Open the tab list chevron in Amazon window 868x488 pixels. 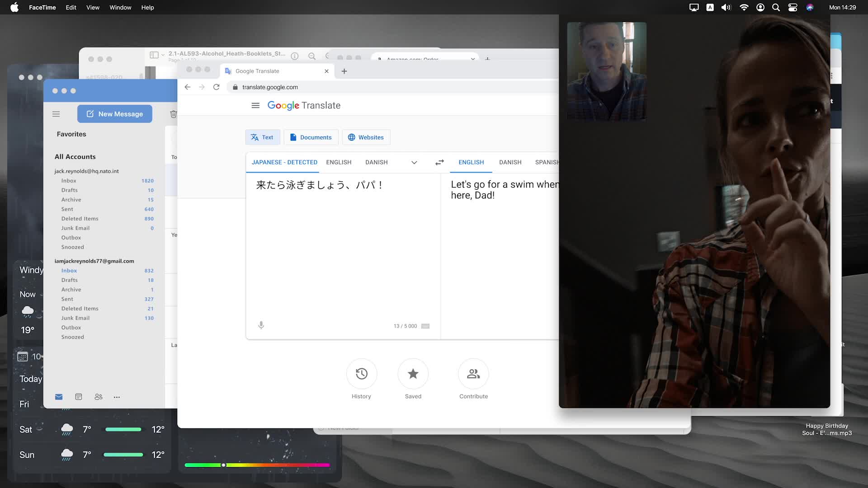click(473, 59)
